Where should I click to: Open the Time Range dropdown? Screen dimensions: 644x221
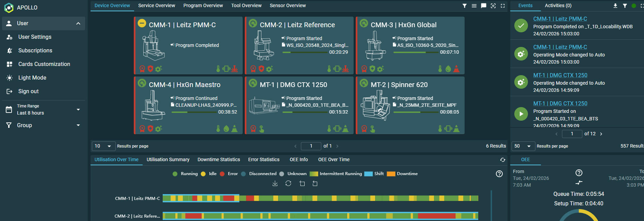[x=44, y=109]
